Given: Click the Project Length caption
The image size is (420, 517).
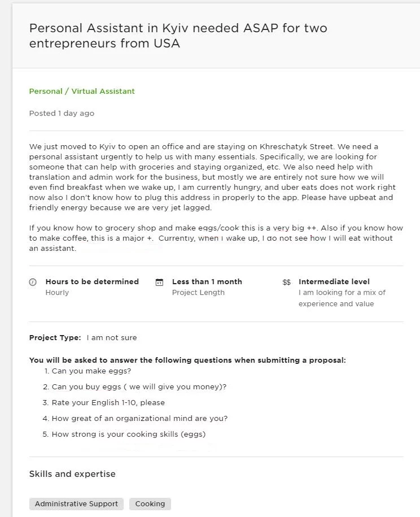Looking at the screenshot, I should [198, 293].
